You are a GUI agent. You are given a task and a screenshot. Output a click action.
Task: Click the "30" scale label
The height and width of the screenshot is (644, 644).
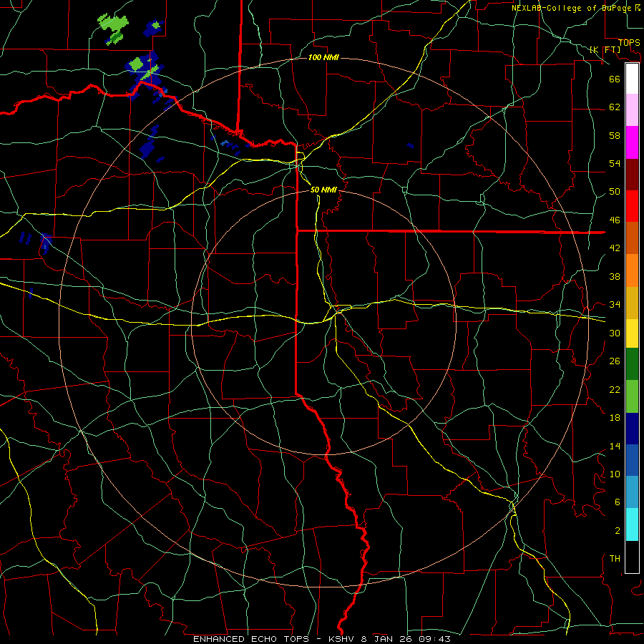click(615, 333)
